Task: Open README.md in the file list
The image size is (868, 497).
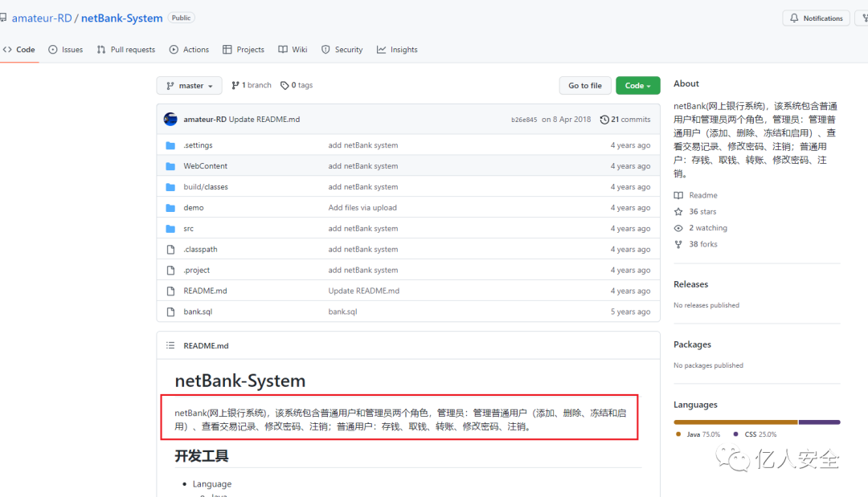Action: tap(206, 291)
